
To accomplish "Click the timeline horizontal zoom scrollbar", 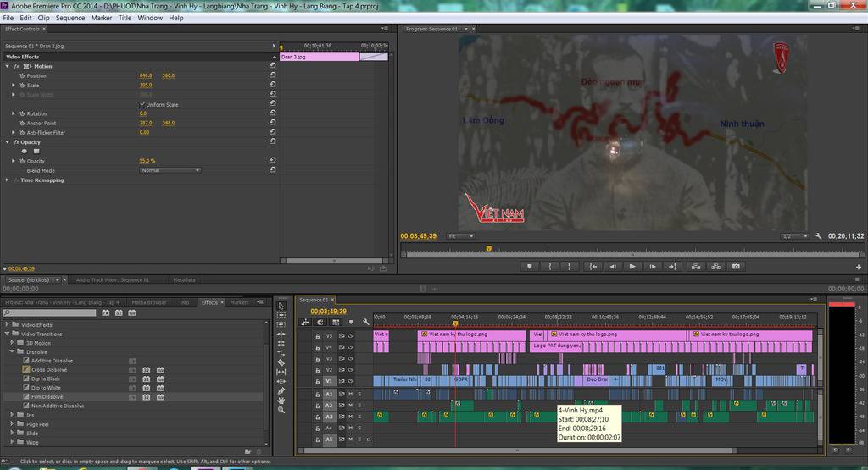I will click(x=520, y=450).
